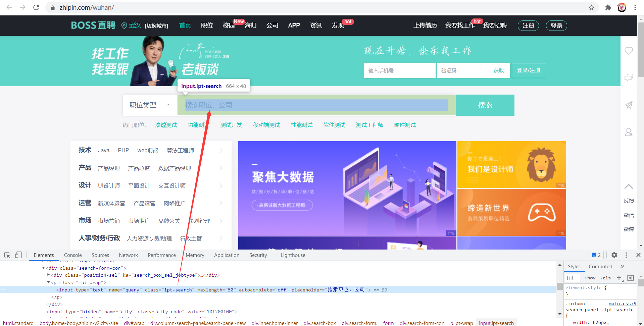Click the 验证码 input field

pos(464,70)
